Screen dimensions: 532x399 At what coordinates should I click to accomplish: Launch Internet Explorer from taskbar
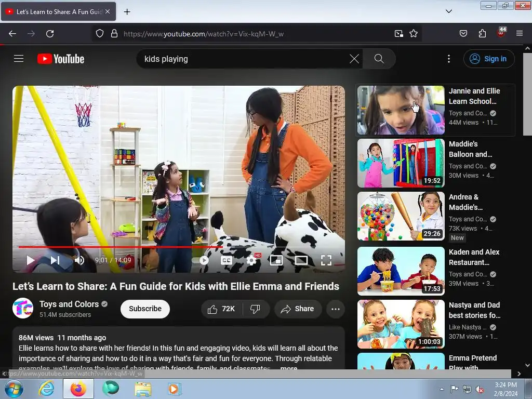[46, 389]
